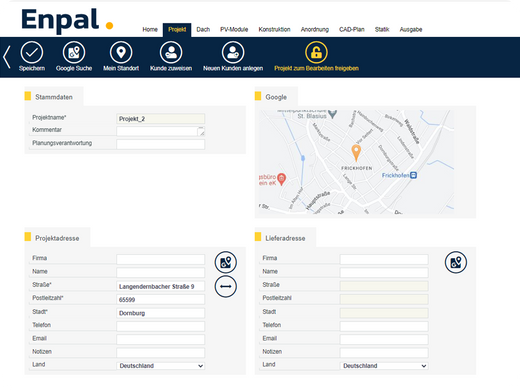Click the map search icon beside Lieferadresse
The width and height of the screenshot is (520, 390).
(x=456, y=262)
